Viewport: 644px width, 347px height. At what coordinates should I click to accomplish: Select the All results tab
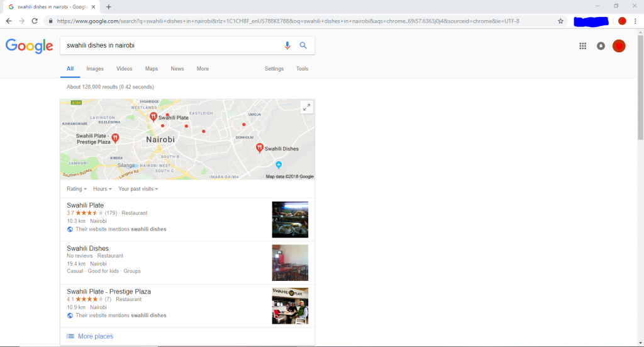point(70,69)
